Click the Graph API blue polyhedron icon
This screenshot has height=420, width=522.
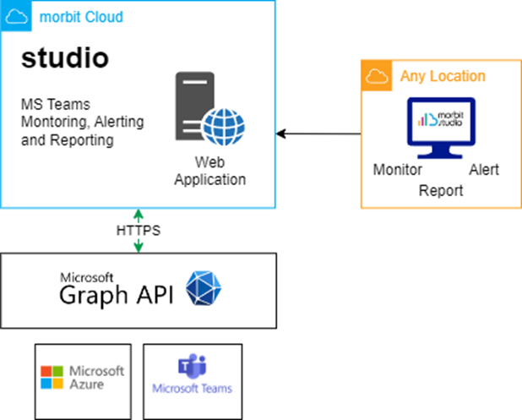click(204, 288)
